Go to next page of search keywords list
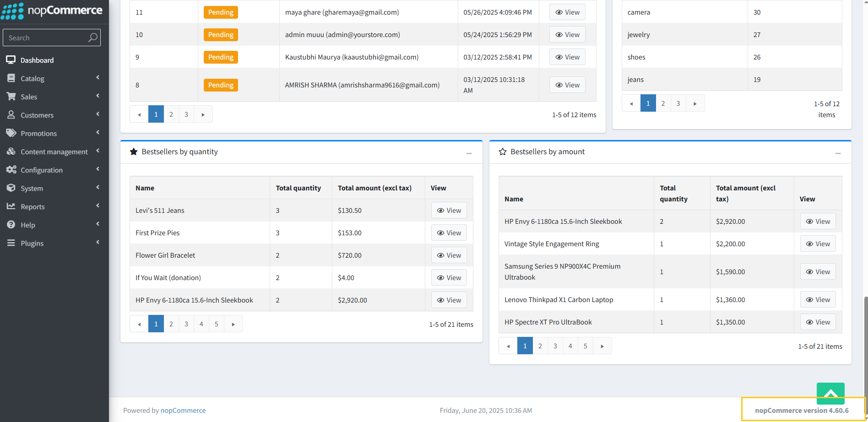The image size is (868, 422). (695, 103)
